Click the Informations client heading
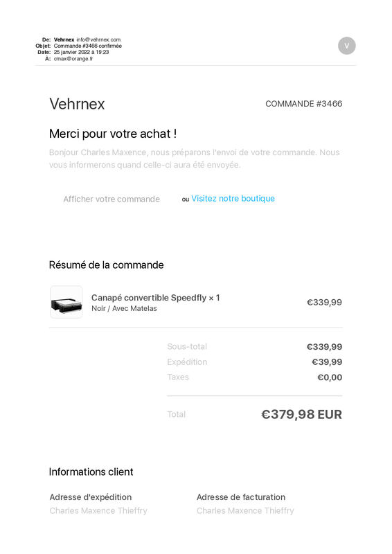 pyautogui.click(x=91, y=472)
